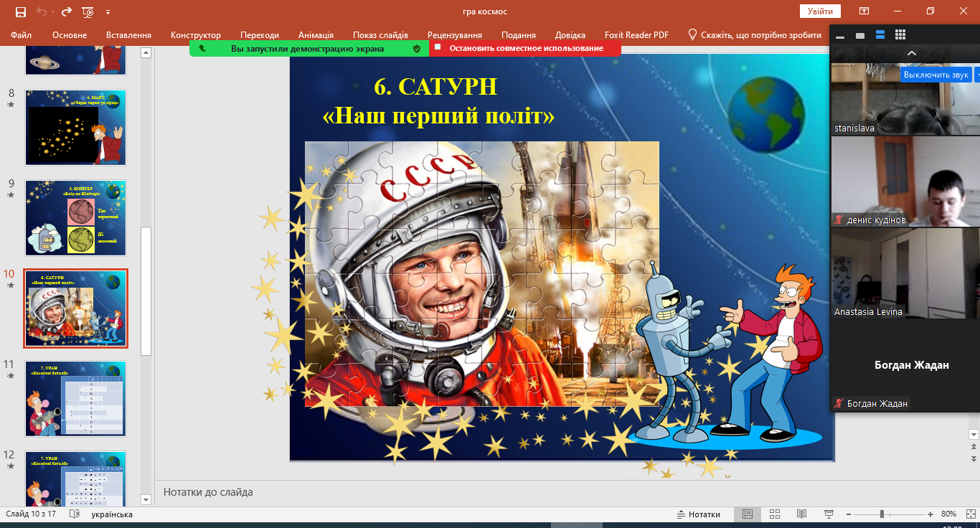
Task: Open the Конструктор ribbon tab
Action: pyautogui.click(x=196, y=34)
